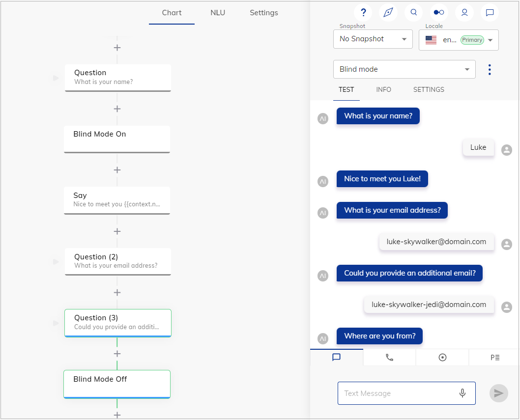Open the Snapshot dropdown
520x420 pixels.
(x=373, y=39)
